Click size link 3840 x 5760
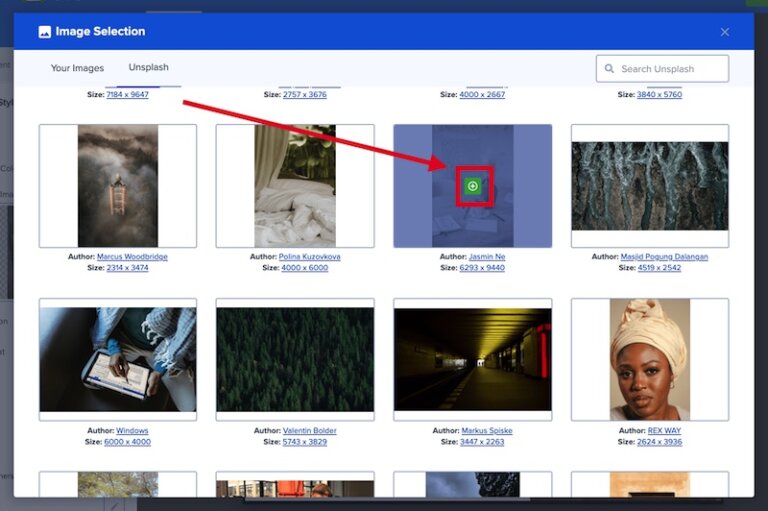 tap(659, 95)
